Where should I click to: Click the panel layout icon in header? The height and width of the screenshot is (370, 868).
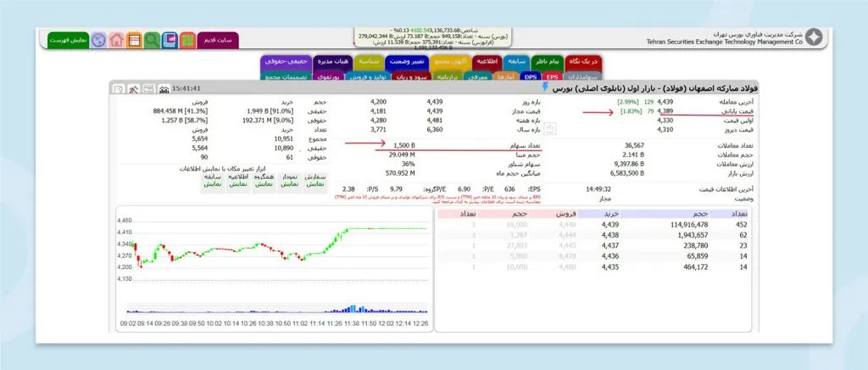click(148, 88)
